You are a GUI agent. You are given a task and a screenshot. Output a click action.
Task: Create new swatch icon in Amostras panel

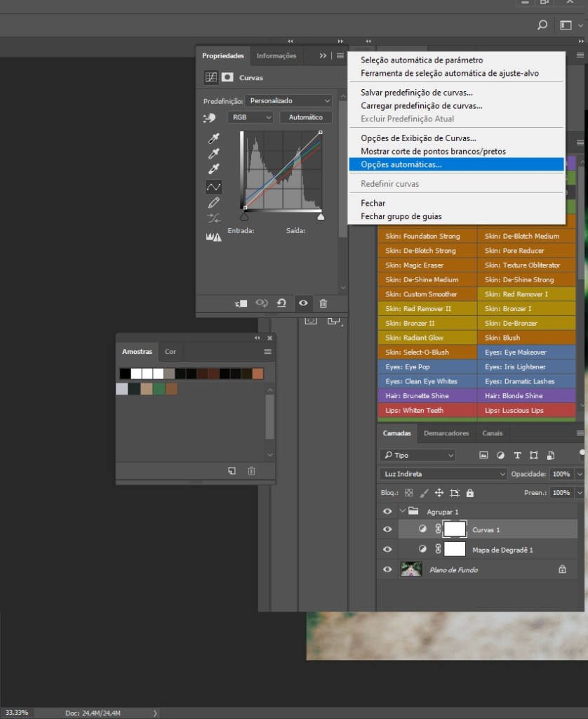click(x=232, y=471)
